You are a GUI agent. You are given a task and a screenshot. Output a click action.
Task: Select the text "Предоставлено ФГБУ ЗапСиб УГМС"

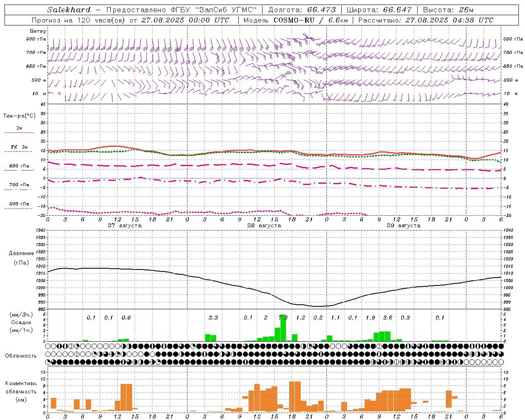pos(182,10)
